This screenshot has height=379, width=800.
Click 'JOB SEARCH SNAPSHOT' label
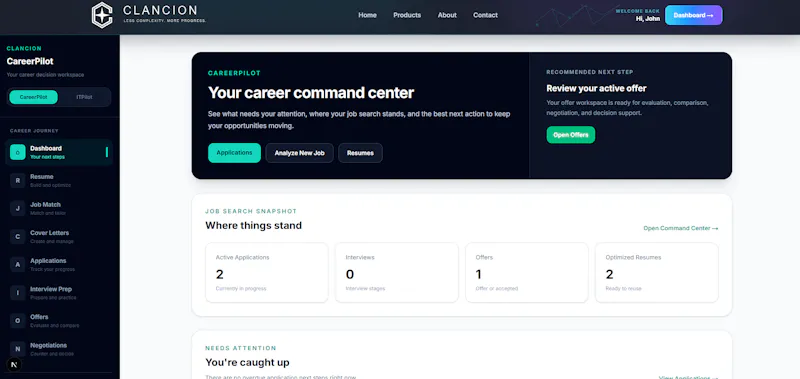(251, 211)
